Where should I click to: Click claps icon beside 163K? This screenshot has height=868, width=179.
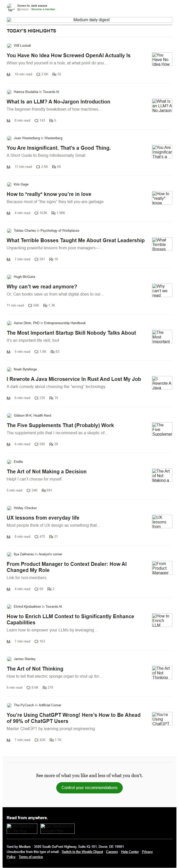coord(36,213)
